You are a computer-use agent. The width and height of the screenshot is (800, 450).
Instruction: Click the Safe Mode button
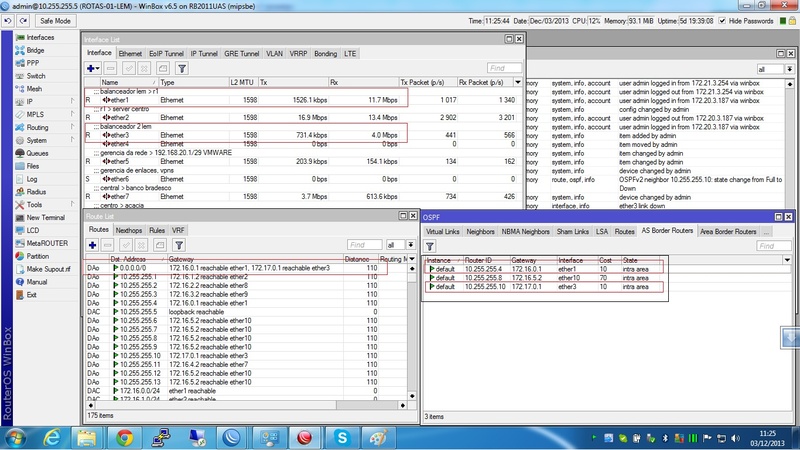point(54,20)
